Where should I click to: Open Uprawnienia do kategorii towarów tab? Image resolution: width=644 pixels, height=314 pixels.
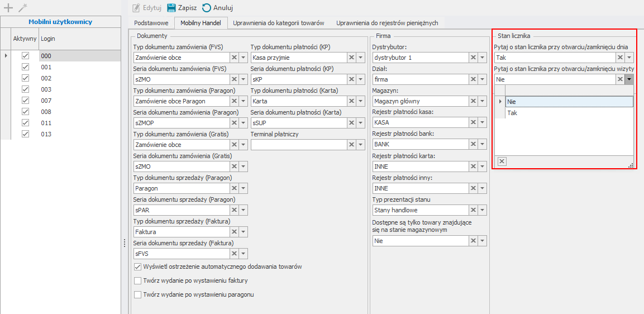point(278,23)
